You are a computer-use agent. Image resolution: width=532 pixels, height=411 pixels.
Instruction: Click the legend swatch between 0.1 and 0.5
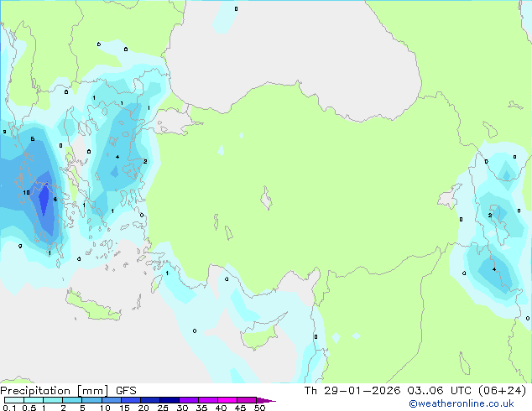tap(14, 400)
